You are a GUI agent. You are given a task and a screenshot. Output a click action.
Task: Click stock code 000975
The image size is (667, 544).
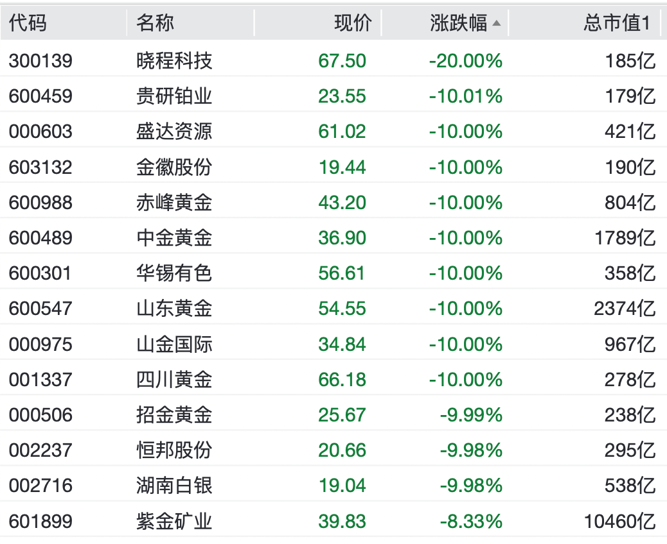click(x=41, y=344)
